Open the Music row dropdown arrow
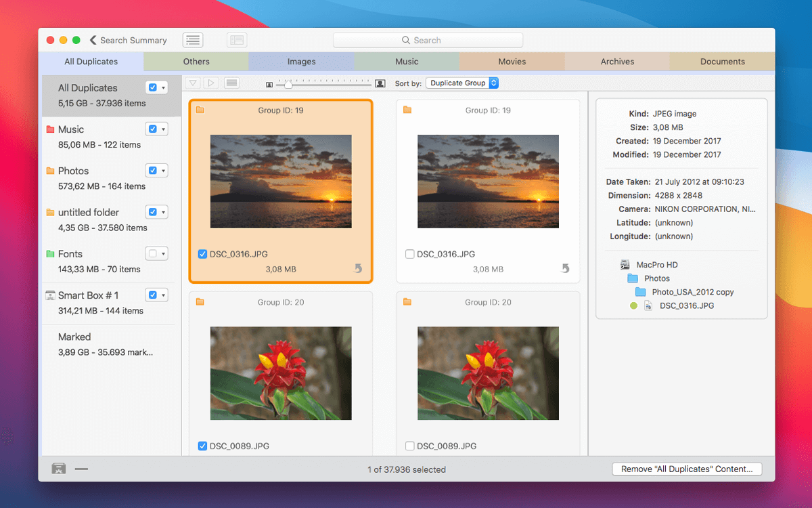Viewport: 812px width, 508px height. pyautogui.click(x=163, y=129)
